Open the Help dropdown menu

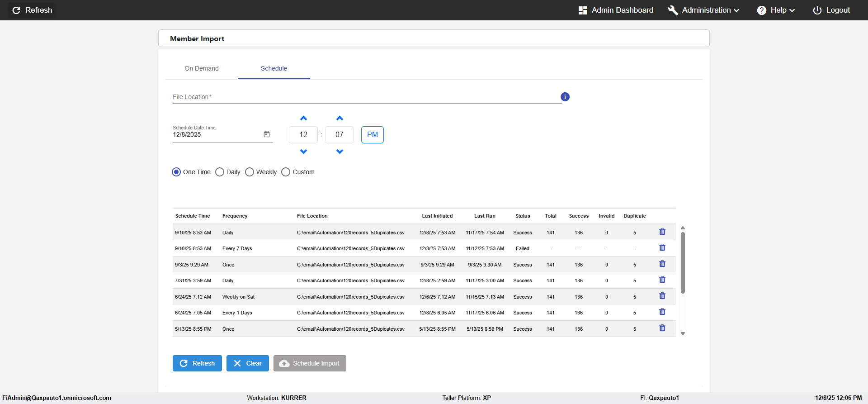776,10
